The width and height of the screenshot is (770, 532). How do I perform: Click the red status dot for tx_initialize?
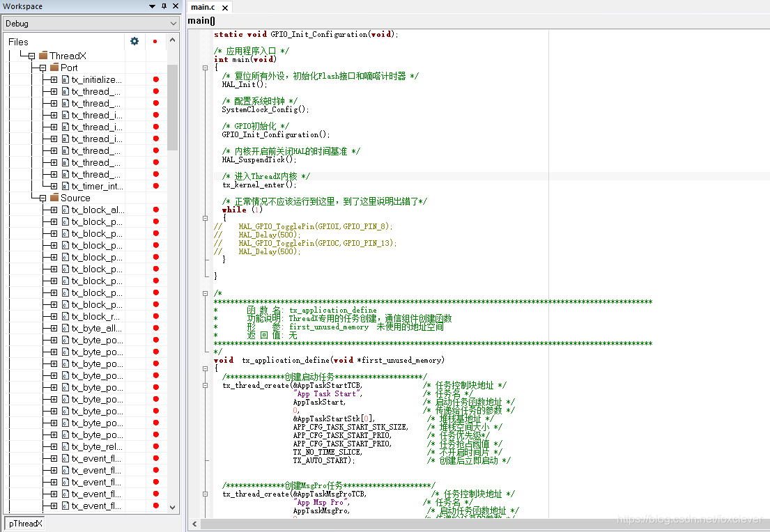tap(155, 79)
